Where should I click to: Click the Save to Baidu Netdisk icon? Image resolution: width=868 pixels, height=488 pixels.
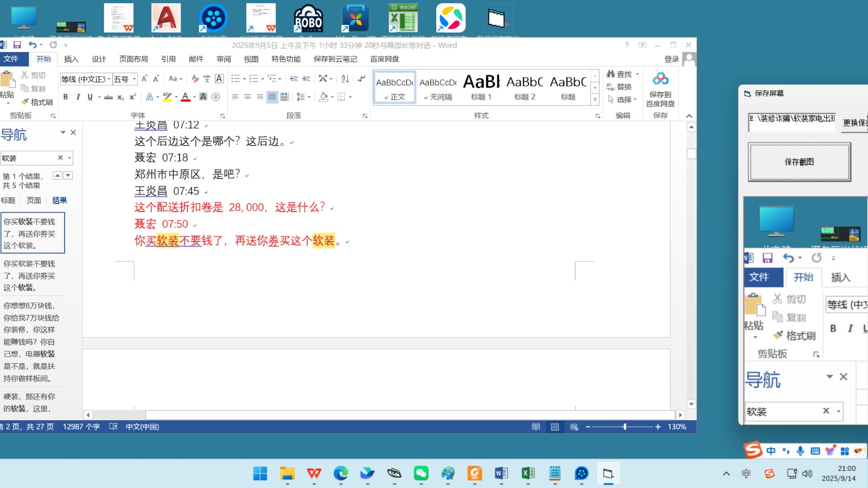point(660,79)
